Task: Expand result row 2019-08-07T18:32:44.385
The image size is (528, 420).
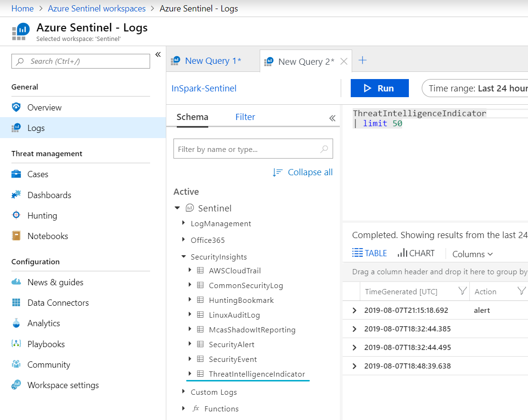Action: (x=354, y=329)
